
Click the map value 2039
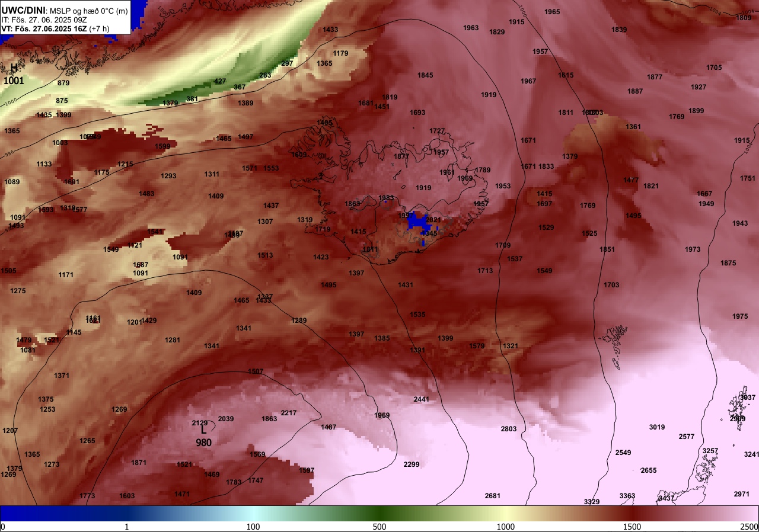click(x=226, y=419)
